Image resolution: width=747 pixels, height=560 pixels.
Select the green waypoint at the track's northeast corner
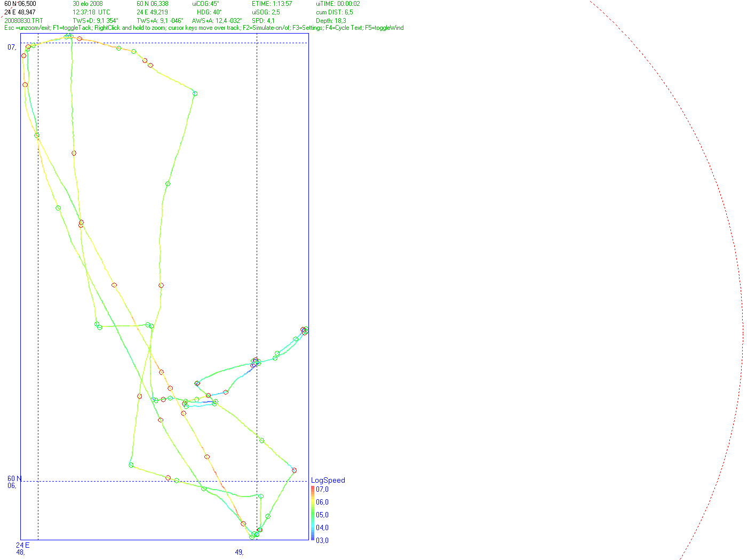(195, 94)
